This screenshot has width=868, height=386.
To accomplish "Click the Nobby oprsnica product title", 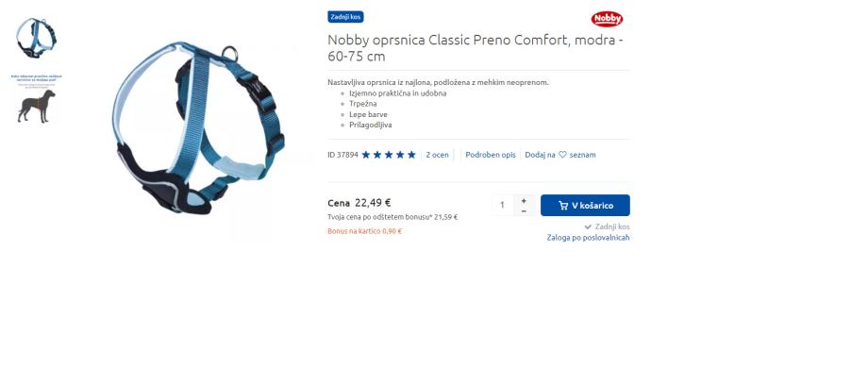I will click(476, 48).
